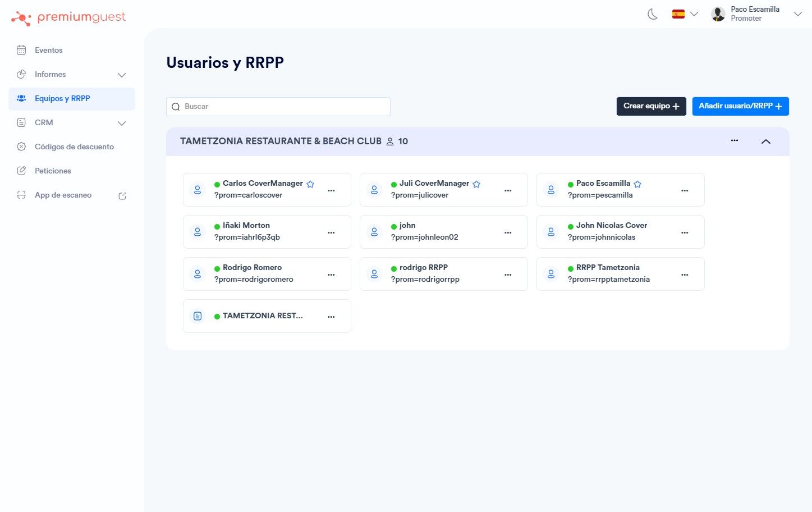Expand the CRM submenu chevron
Image resolution: width=812 pixels, height=512 pixels.
[122, 123]
